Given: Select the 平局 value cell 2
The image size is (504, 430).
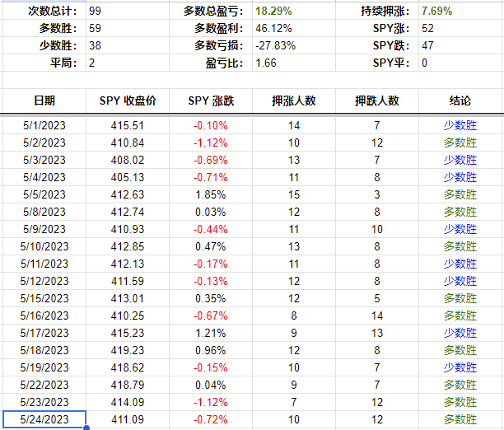Looking at the screenshot, I should [128, 63].
